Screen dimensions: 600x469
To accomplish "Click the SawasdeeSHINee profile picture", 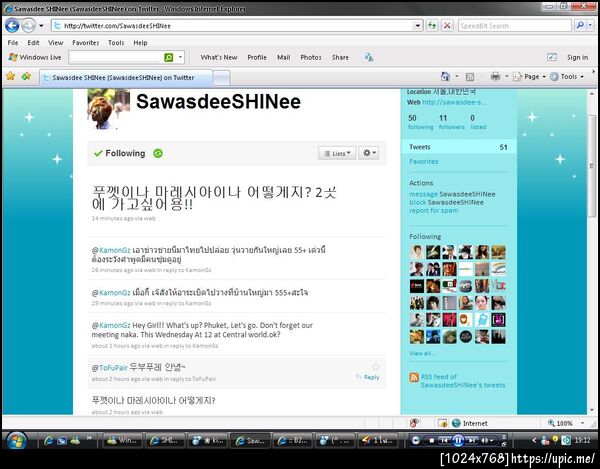I will point(108,109).
